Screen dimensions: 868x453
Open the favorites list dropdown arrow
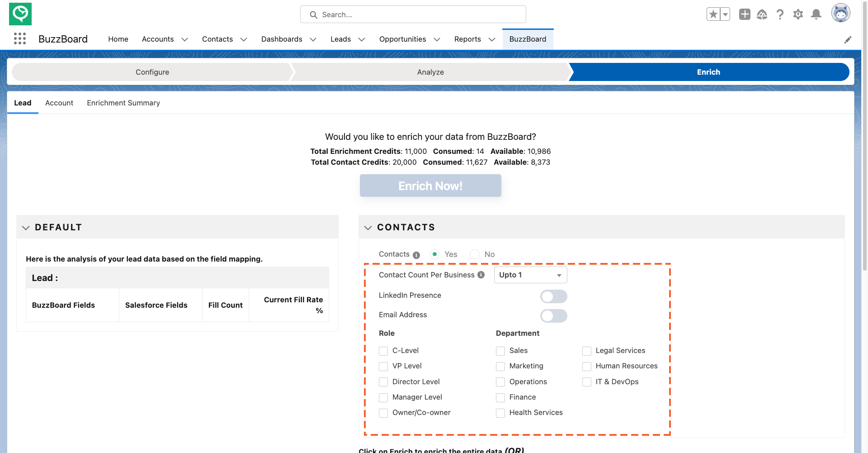(725, 14)
